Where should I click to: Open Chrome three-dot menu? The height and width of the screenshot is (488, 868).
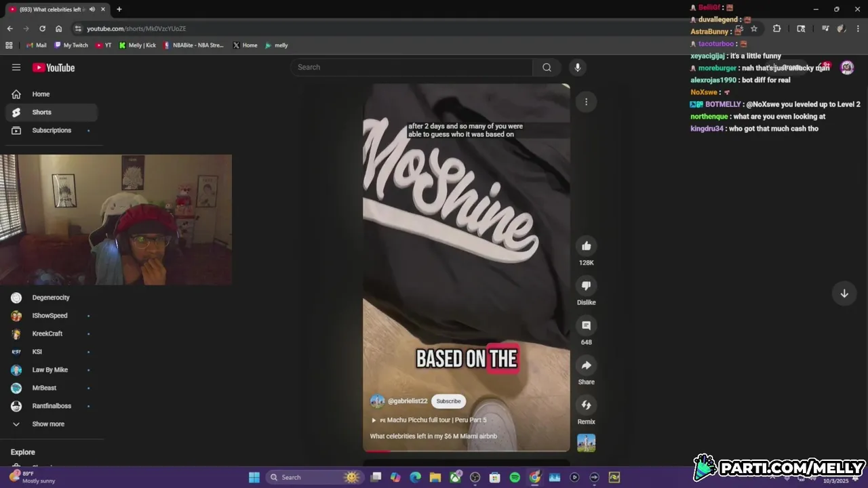click(x=858, y=28)
